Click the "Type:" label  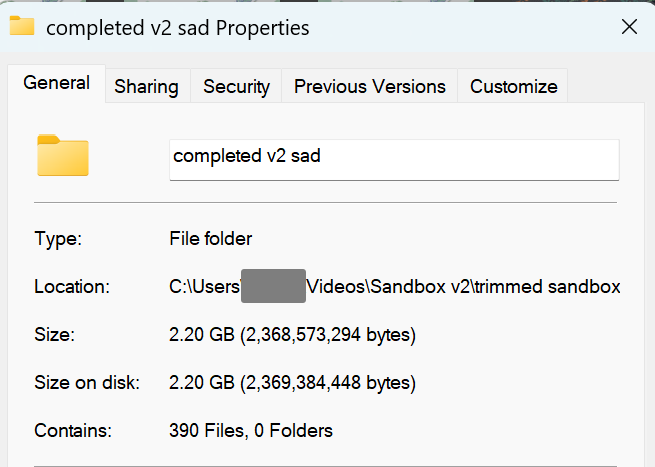point(58,239)
